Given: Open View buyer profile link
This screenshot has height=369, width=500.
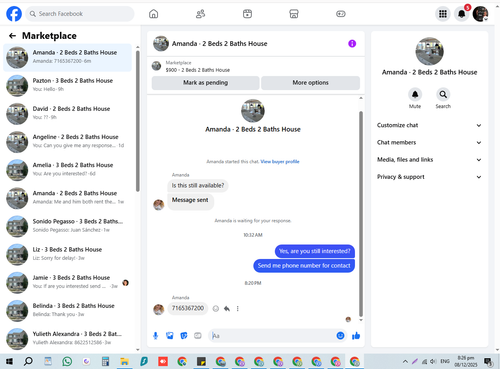Looking at the screenshot, I should tap(280, 162).
